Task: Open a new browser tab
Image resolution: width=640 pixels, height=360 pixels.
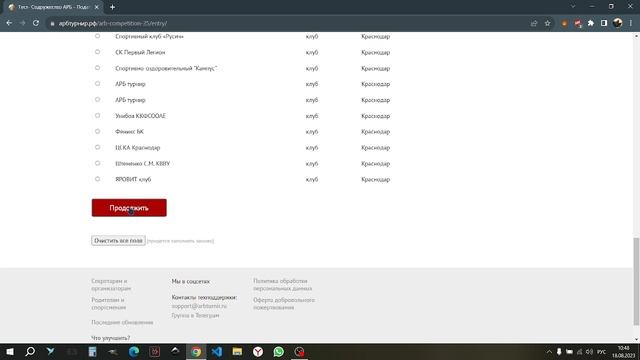Action: [112, 7]
